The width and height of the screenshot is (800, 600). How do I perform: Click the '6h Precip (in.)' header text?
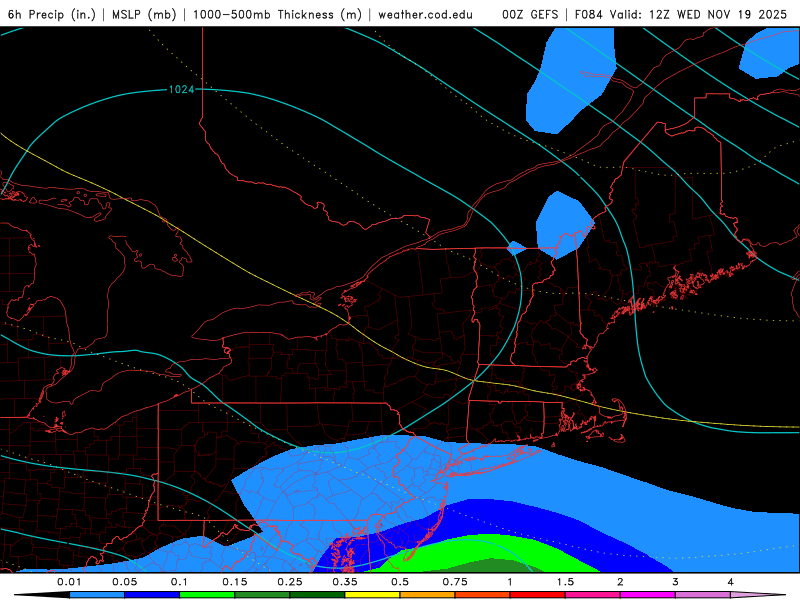click(x=52, y=14)
